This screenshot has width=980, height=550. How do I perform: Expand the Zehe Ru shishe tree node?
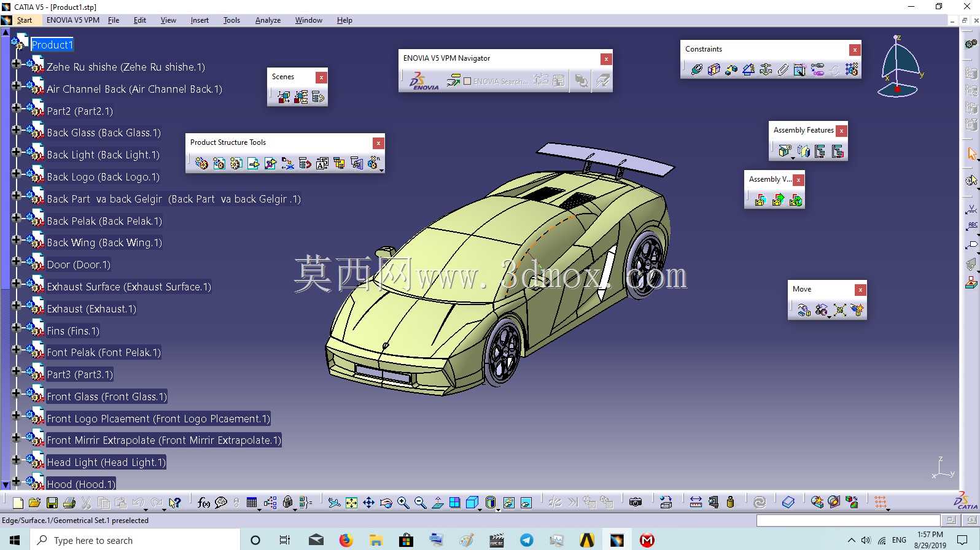(x=16, y=63)
